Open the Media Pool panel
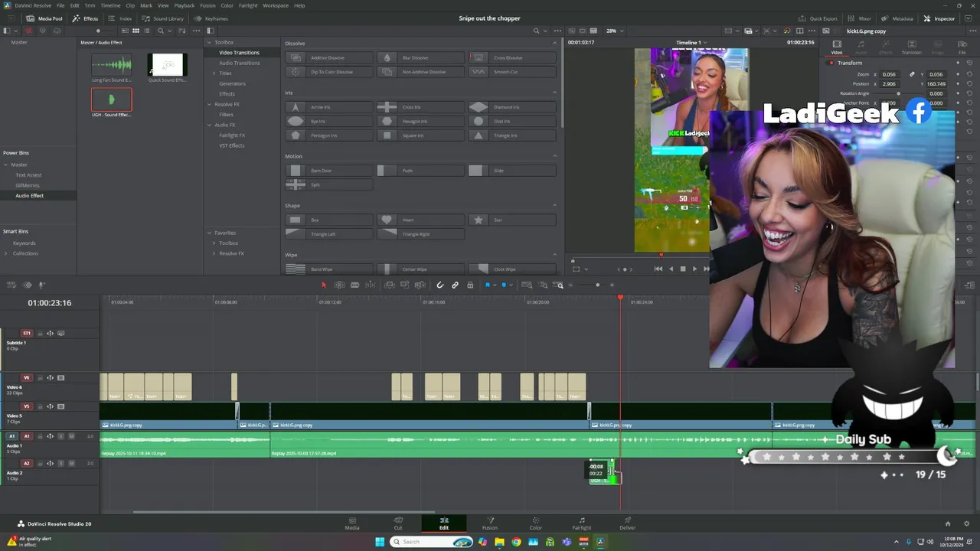 point(44,18)
